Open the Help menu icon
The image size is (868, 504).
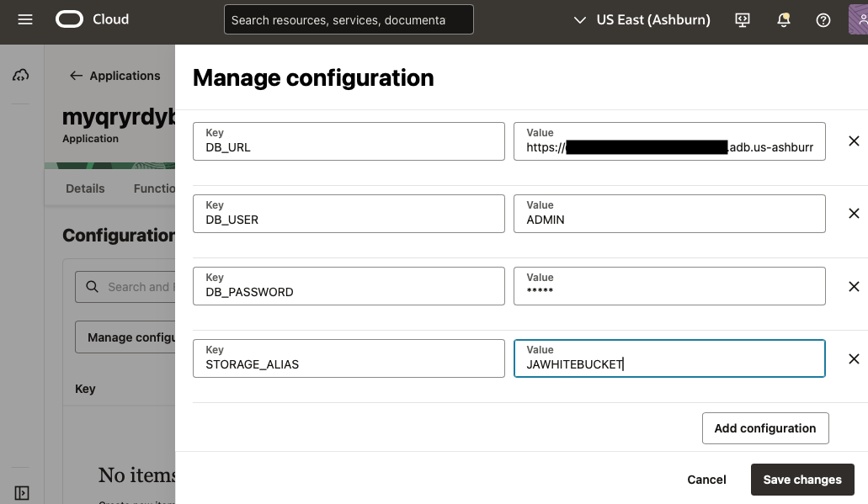click(823, 19)
